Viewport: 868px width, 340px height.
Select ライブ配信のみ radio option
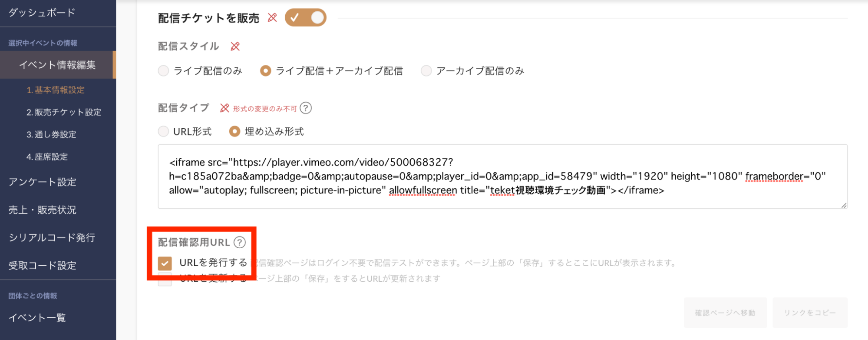(x=163, y=70)
